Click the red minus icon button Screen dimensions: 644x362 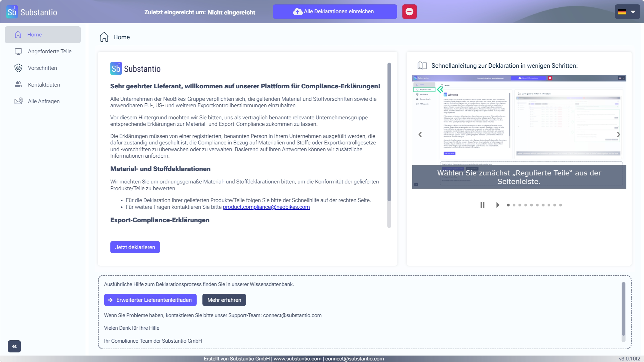[409, 12]
